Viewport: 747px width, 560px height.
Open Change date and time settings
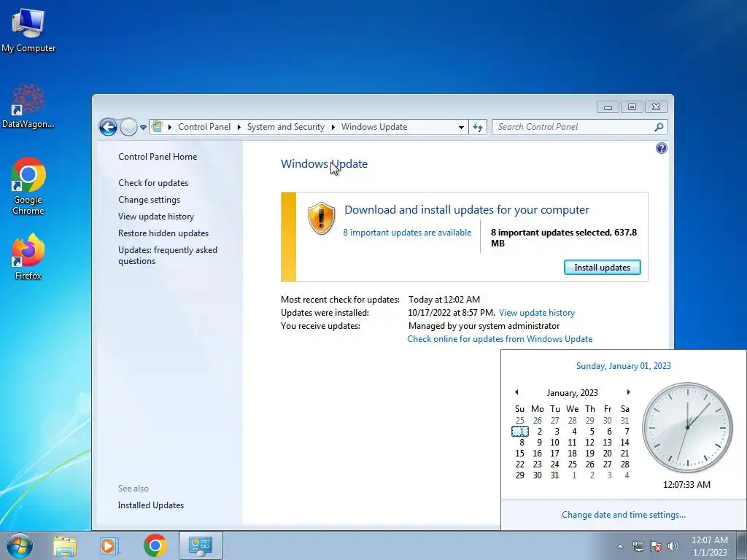[624, 515]
